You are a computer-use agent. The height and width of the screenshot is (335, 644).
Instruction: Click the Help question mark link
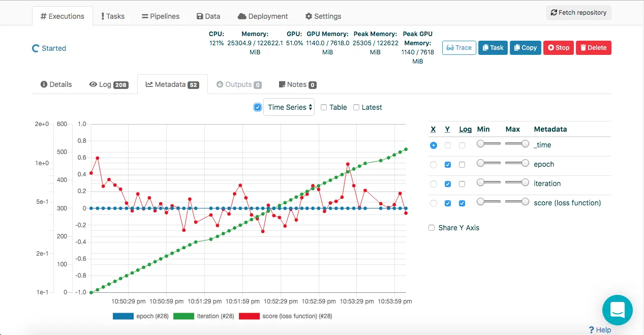(x=600, y=330)
